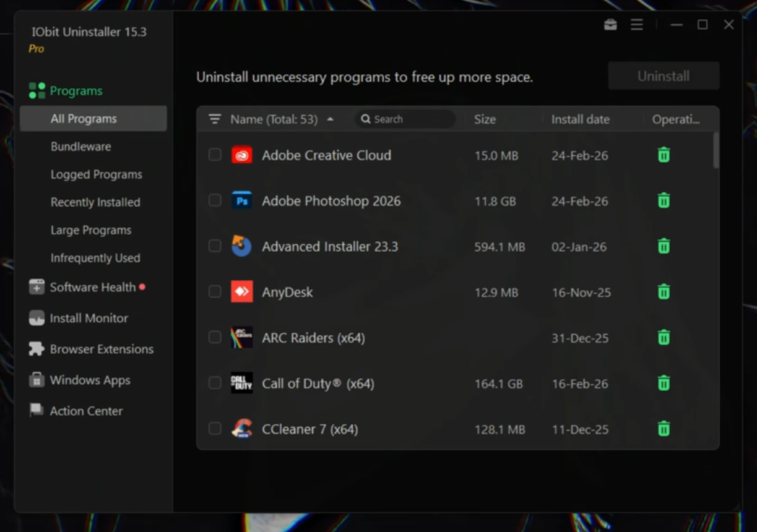Screen dimensions: 757x532
Task: Click the 164.1 GB size value
Action: pos(498,384)
